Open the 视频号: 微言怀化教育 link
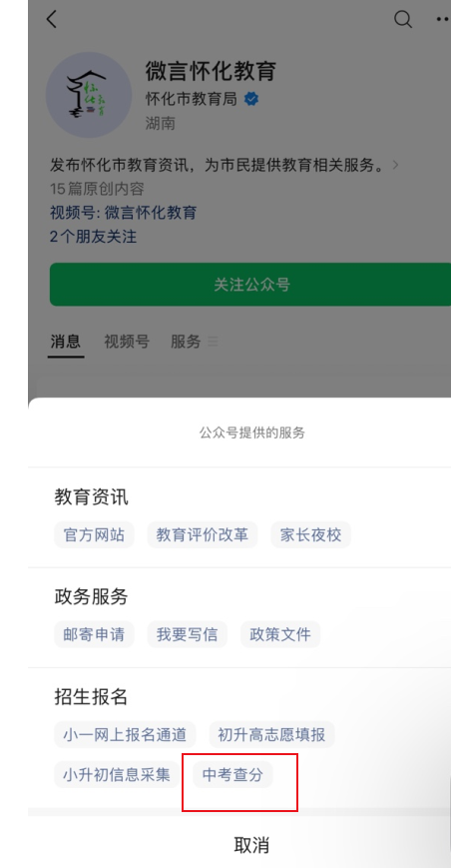 [124, 213]
